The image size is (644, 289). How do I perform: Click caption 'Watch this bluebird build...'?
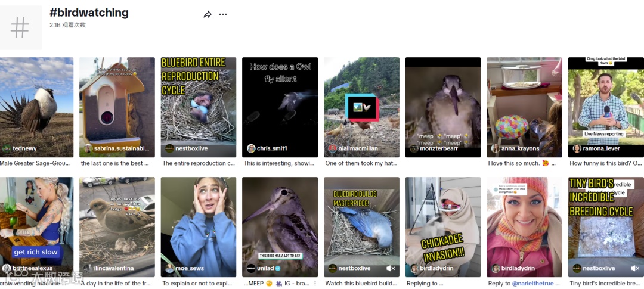pos(361,283)
